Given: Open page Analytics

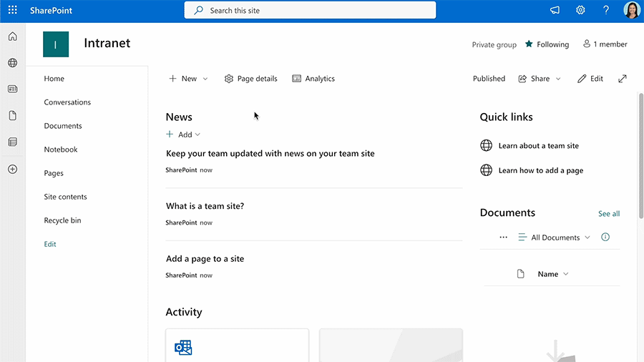Looking at the screenshot, I should point(313,79).
